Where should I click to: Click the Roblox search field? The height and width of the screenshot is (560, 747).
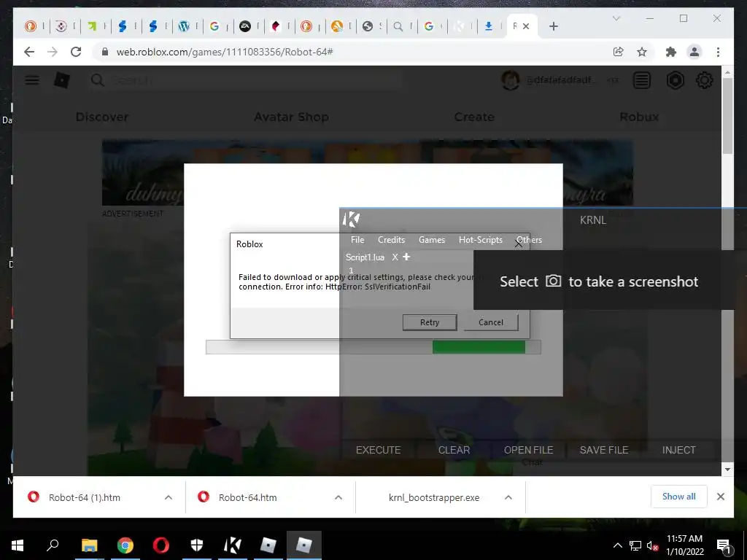point(245,80)
